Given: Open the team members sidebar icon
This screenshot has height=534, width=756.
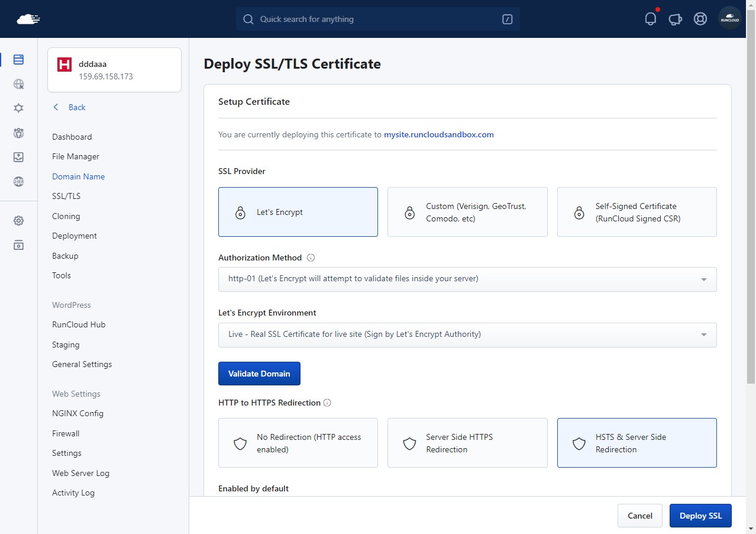Looking at the screenshot, I should pyautogui.click(x=18, y=133).
